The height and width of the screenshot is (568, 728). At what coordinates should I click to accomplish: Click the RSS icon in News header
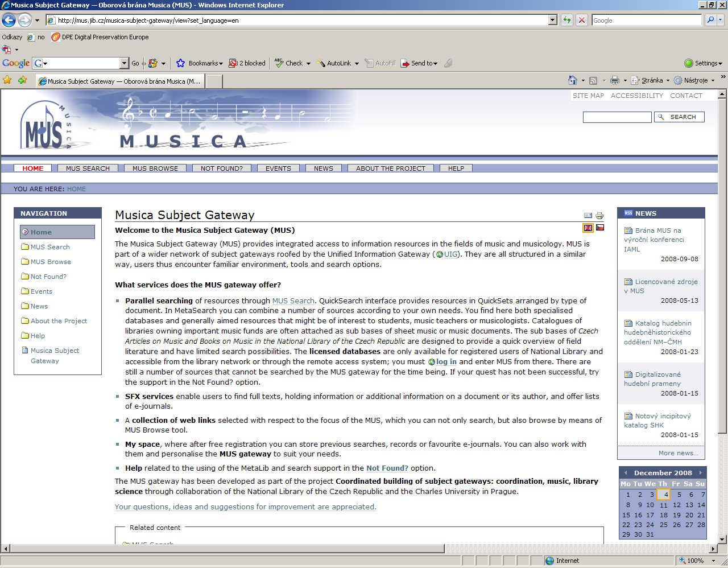(x=628, y=213)
